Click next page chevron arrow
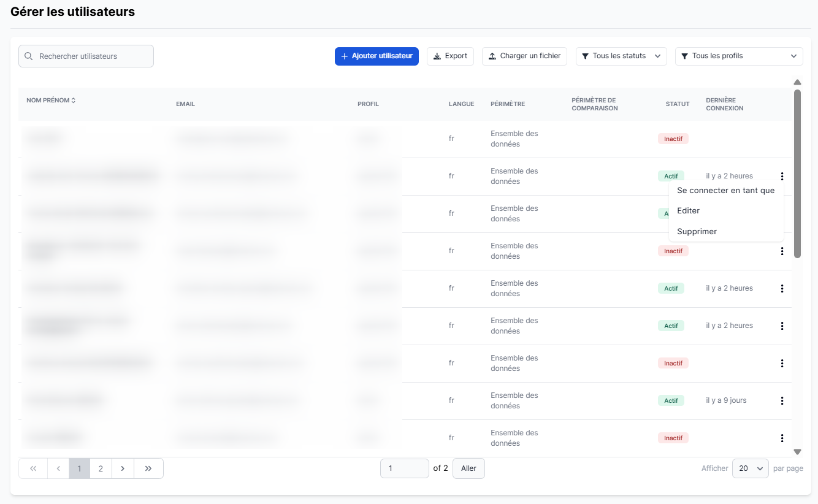The image size is (818, 504). pos(123,468)
